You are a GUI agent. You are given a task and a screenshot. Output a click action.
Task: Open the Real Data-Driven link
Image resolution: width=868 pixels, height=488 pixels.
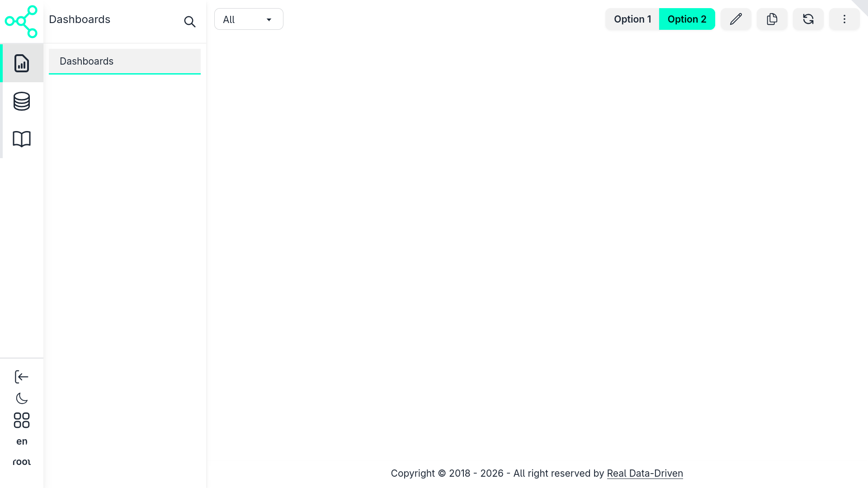click(x=645, y=473)
